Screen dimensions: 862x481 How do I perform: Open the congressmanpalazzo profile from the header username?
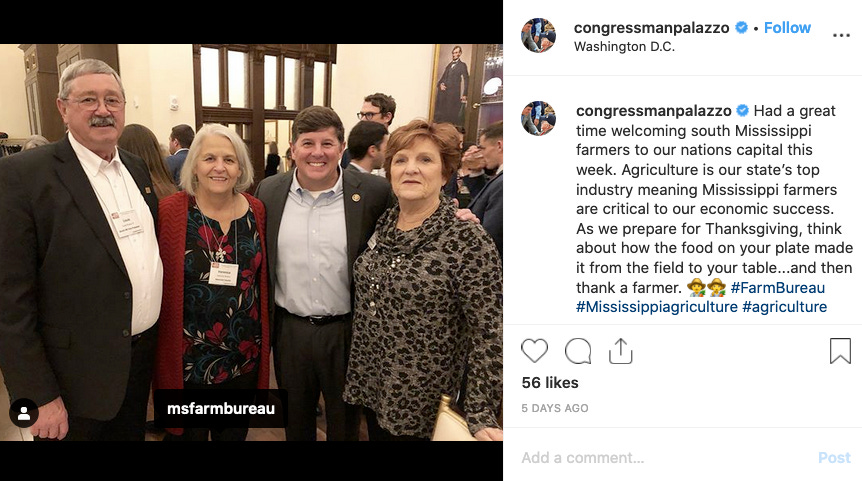[651, 27]
